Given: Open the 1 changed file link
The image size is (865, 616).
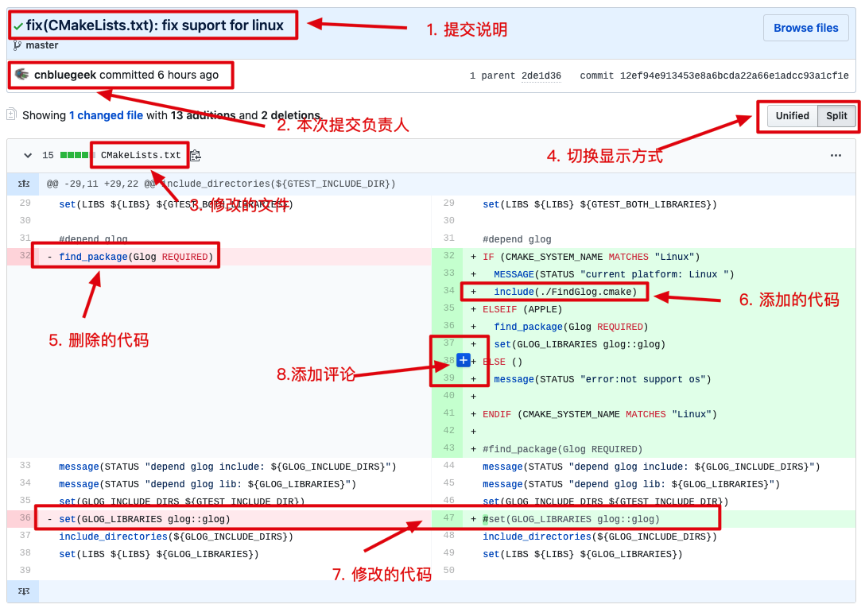Looking at the screenshot, I should coord(106,114).
